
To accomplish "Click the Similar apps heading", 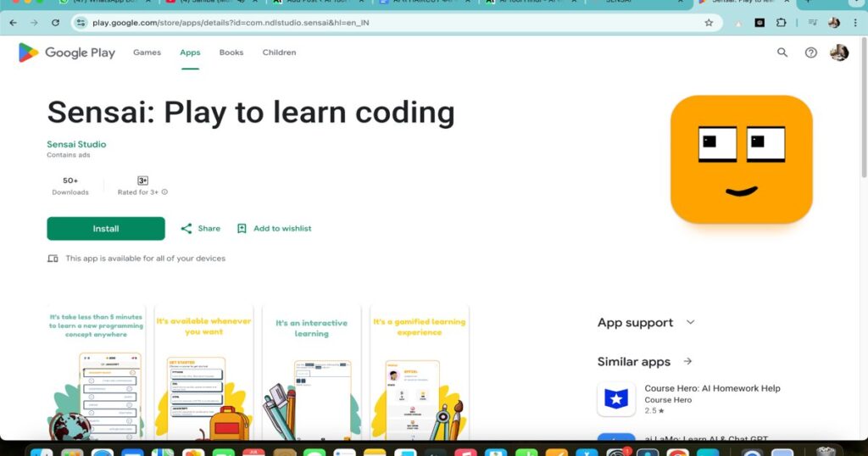I will 634,362.
